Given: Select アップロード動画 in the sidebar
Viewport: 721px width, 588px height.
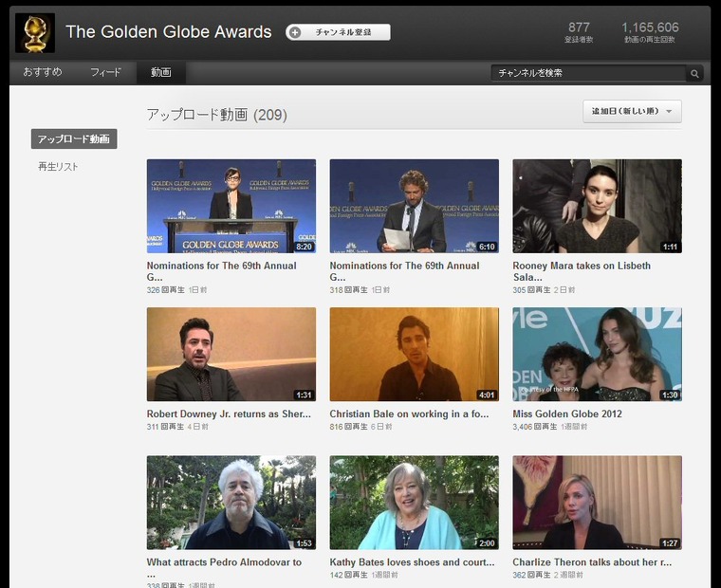Looking at the screenshot, I should click(x=74, y=138).
